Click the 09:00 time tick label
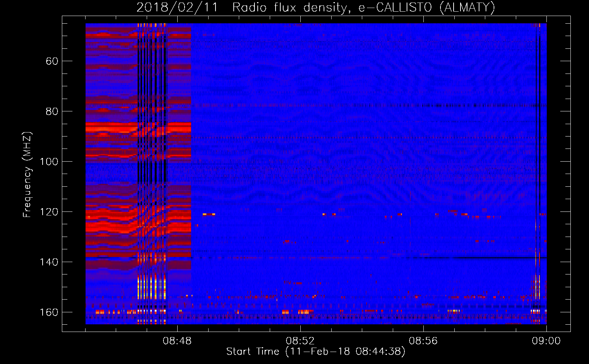 coord(546,341)
